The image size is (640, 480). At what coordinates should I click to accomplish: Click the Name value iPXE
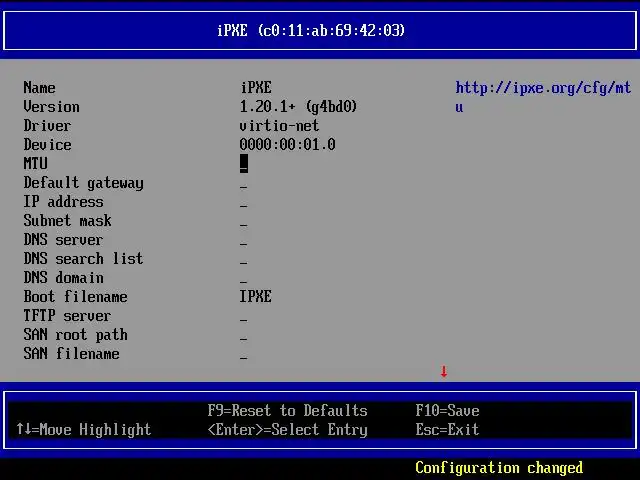coord(256,88)
